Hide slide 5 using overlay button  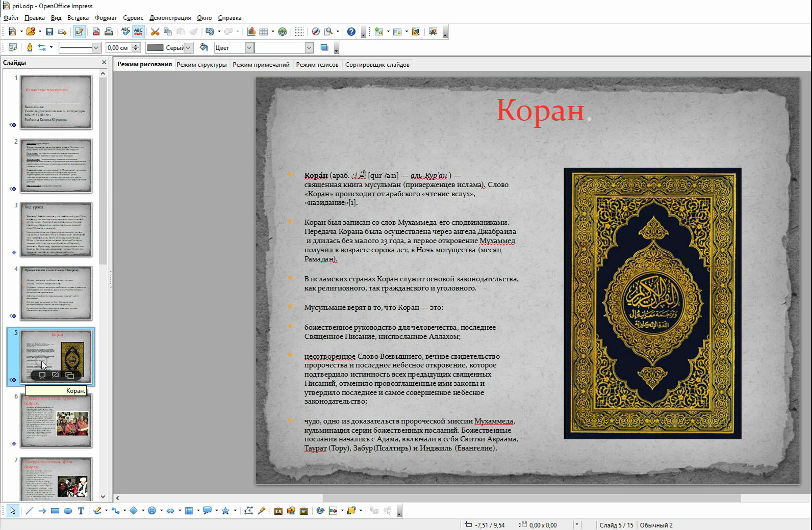point(56,376)
